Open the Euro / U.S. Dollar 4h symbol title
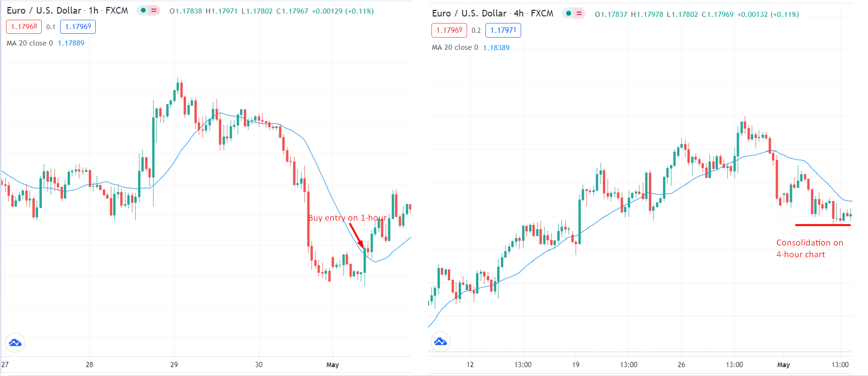The image size is (868, 376). coord(492,14)
